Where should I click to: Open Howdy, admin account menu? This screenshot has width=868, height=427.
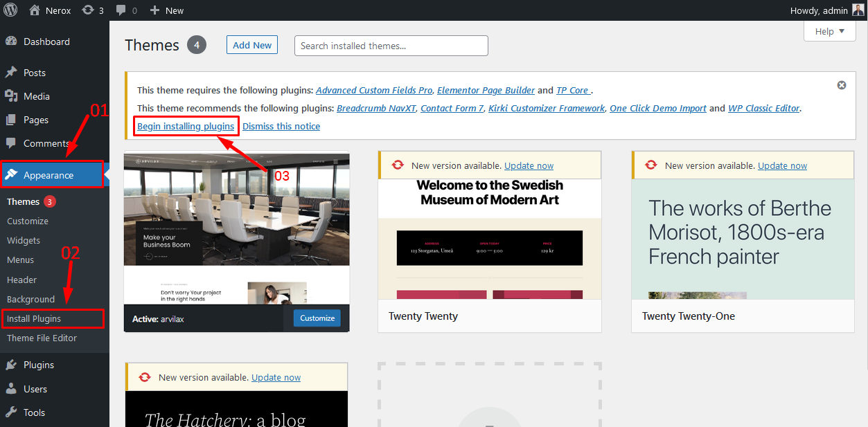[x=827, y=10]
